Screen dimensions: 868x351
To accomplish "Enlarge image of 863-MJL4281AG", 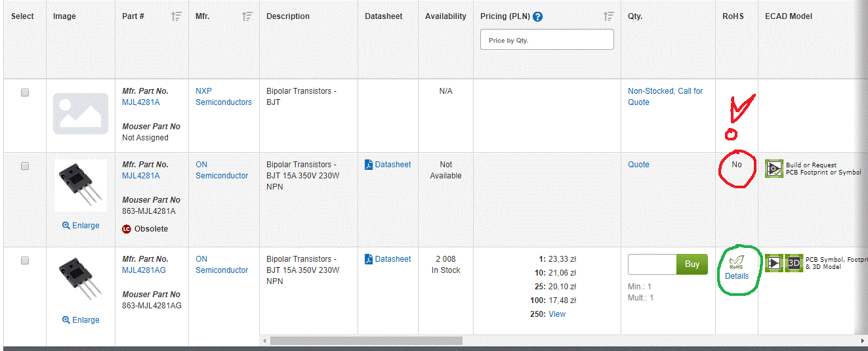I will click(x=81, y=320).
